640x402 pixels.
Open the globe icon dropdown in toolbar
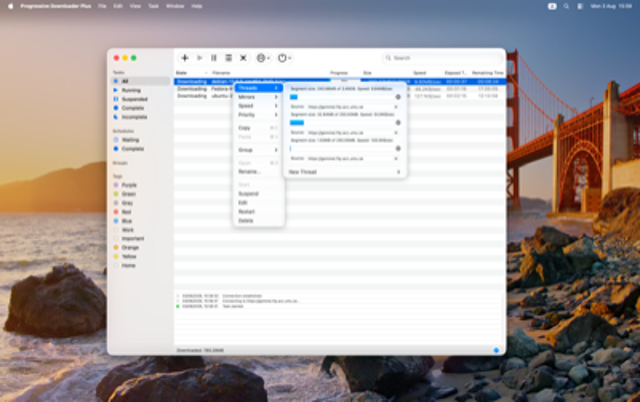[x=263, y=58]
